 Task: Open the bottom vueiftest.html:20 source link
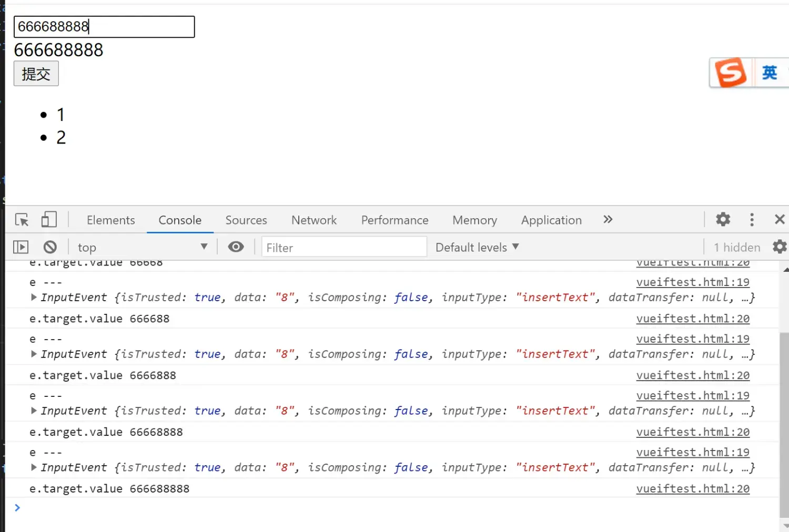tap(693, 488)
